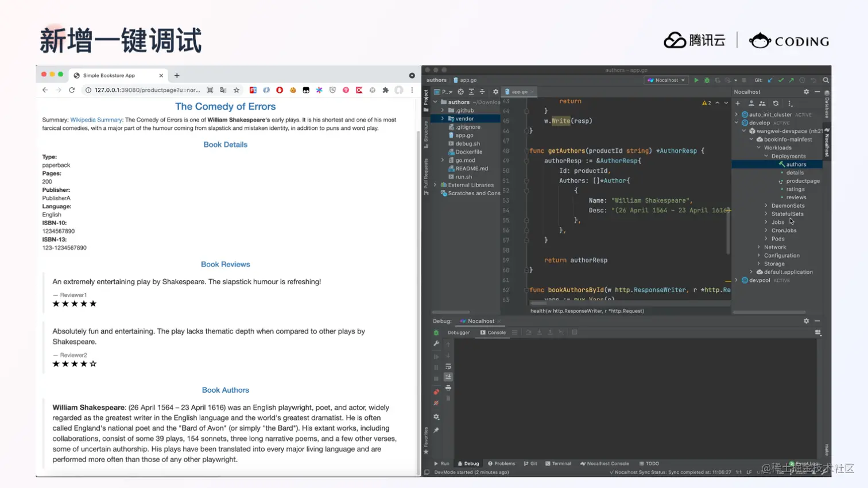The image size is (868, 488).
Task: Click the print console icon
Action: [448, 388]
